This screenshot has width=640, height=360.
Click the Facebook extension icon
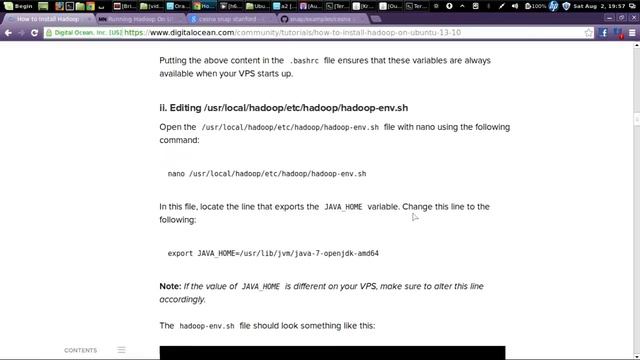(604, 33)
